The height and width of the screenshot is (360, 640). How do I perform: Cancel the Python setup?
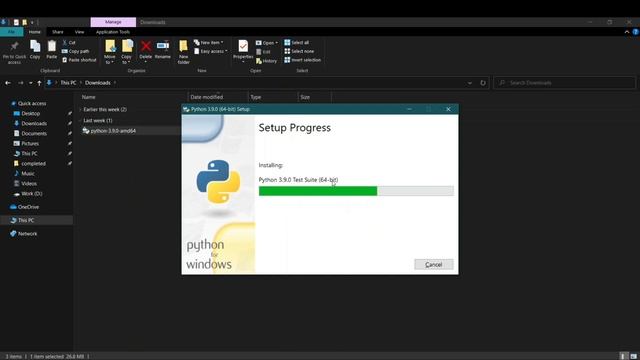point(433,264)
